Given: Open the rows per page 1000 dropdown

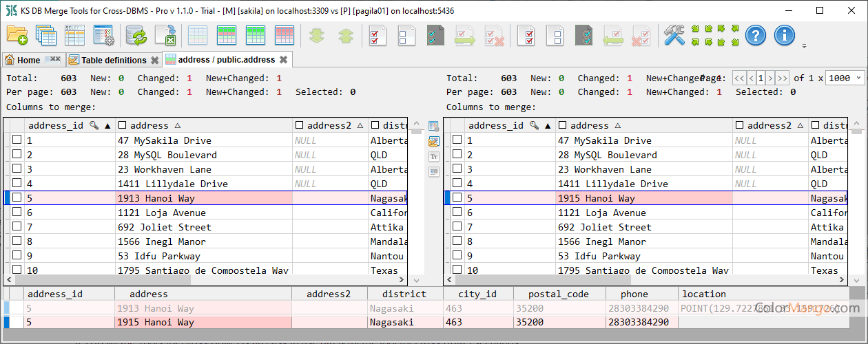Looking at the screenshot, I should pyautogui.click(x=845, y=78).
